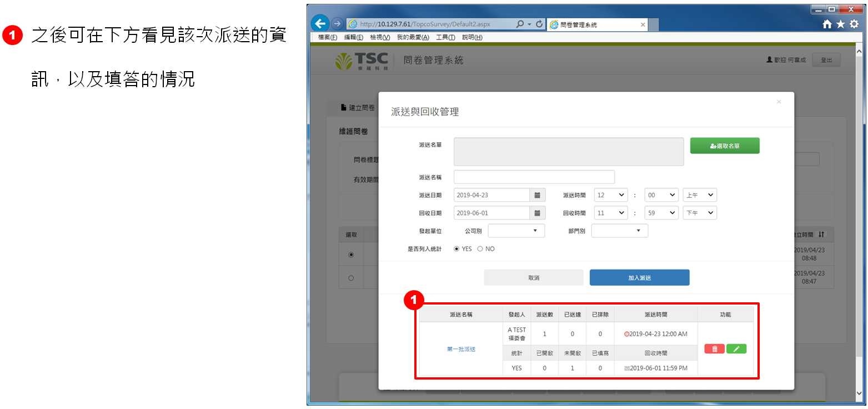
Task: Expand the 公司別 dropdown
Action: pyautogui.click(x=516, y=231)
